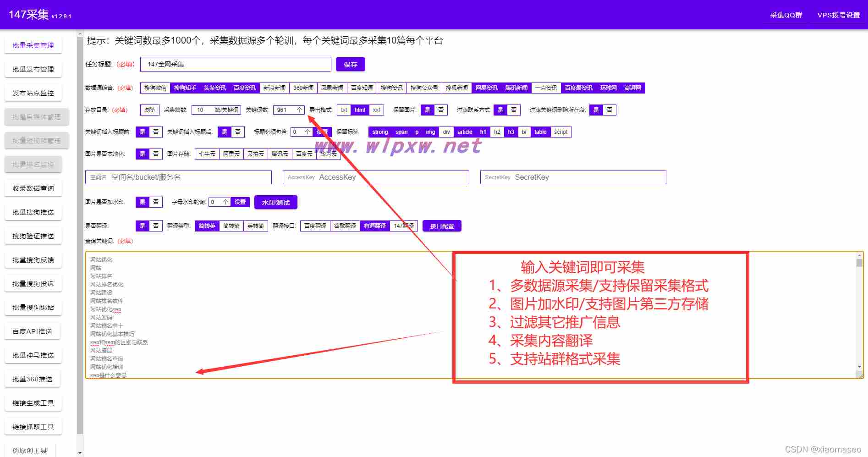Select the html export format
The image size is (868, 457).
360,110
